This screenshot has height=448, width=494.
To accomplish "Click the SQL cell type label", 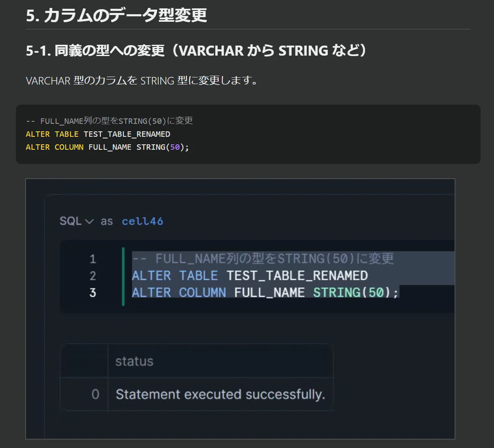I will 71,221.
